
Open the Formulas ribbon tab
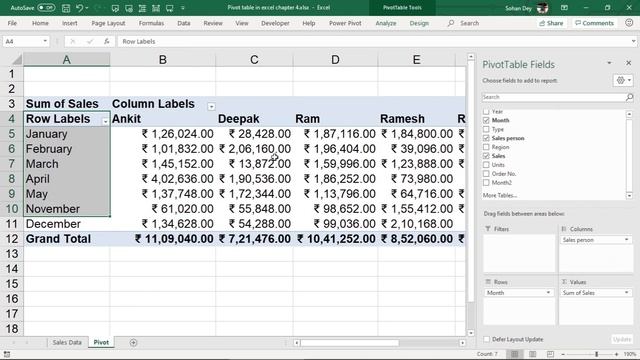[x=151, y=23]
